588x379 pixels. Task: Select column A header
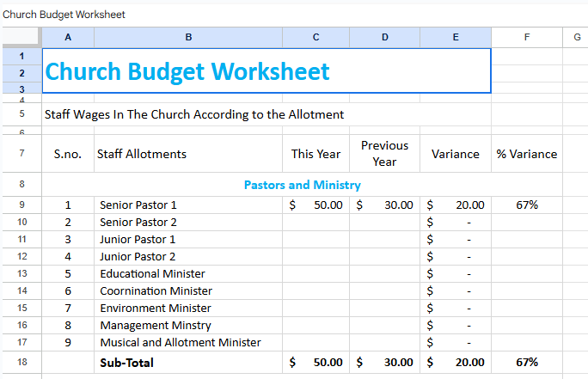68,37
